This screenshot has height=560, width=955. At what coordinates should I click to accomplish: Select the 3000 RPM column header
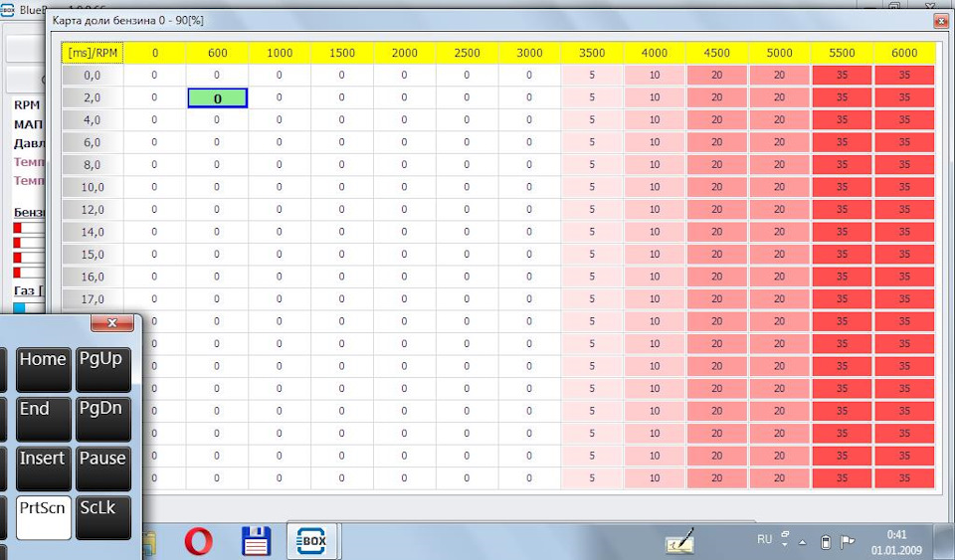pyautogui.click(x=529, y=53)
